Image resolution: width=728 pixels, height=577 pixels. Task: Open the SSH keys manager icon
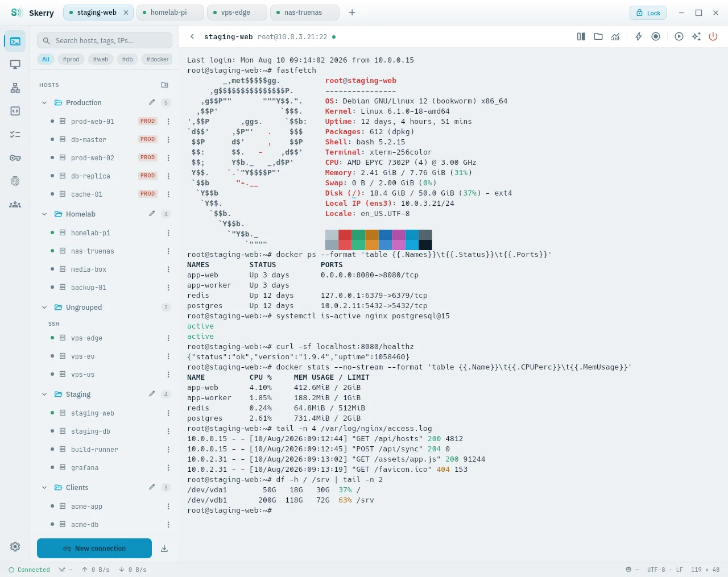(x=15, y=157)
